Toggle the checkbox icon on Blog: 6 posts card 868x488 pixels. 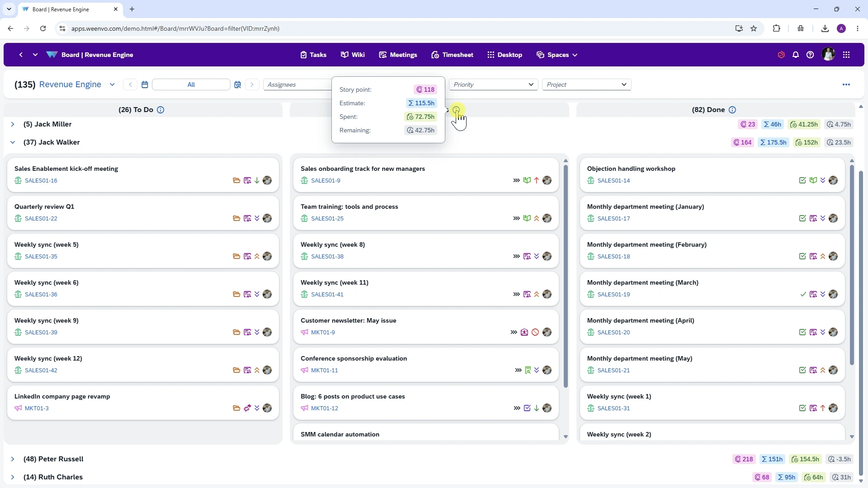pos(527,408)
